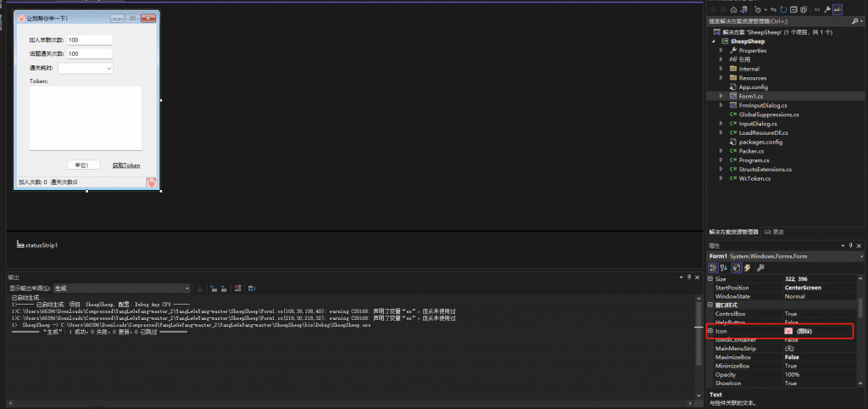Image resolution: width=868 pixels, height=409 pixels.
Task: Select Packer.cs file
Action: pyautogui.click(x=751, y=151)
